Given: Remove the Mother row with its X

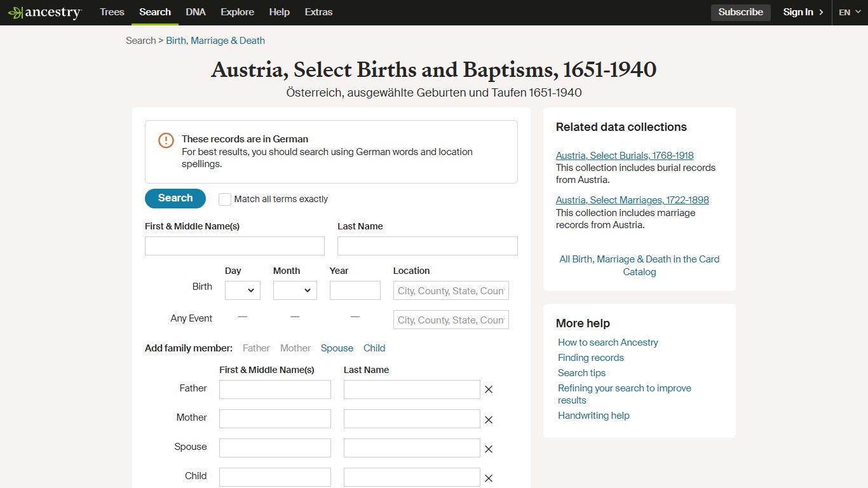Looking at the screenshot, I should [x=489, y=419].
